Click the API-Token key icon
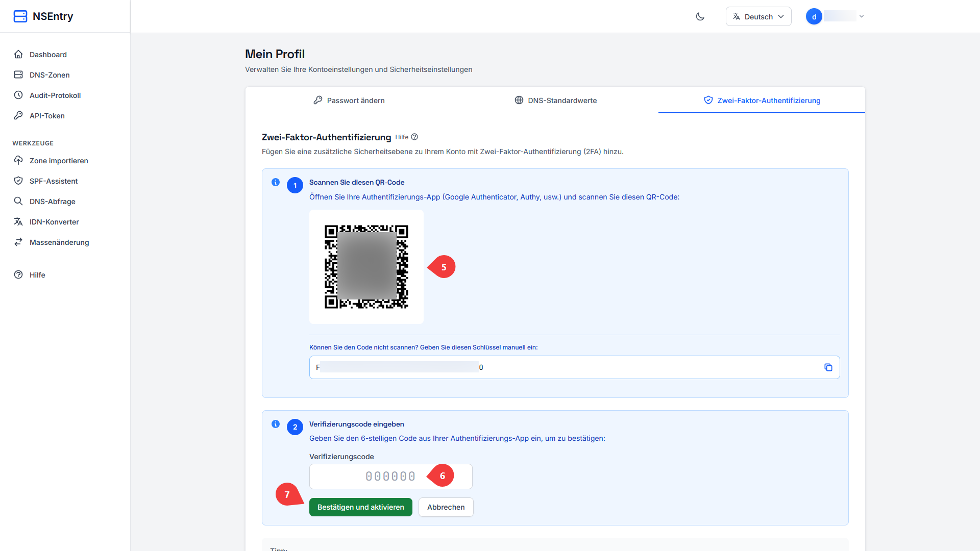The width and height of the screenshot is (980, 551). pyautogui.click(x=18, y=115)
